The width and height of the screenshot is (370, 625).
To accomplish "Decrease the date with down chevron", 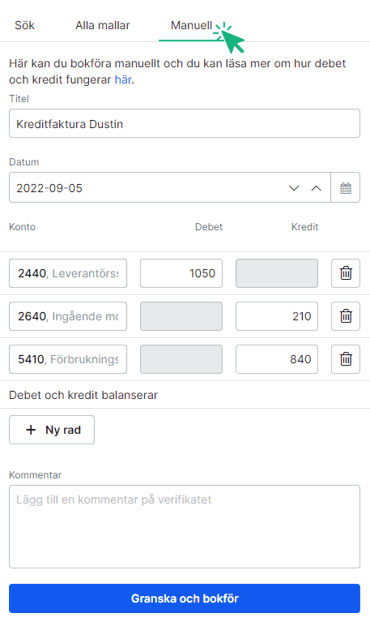I will (x=294, y=188).
